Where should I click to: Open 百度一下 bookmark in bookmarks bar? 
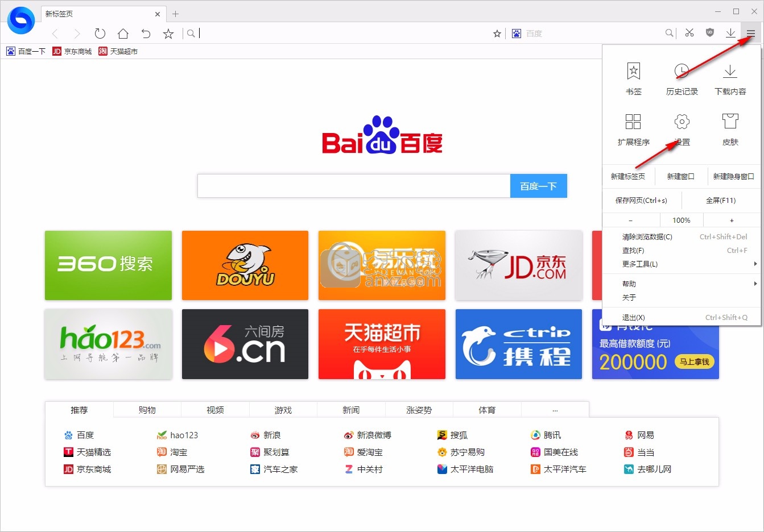coord(26,51)
